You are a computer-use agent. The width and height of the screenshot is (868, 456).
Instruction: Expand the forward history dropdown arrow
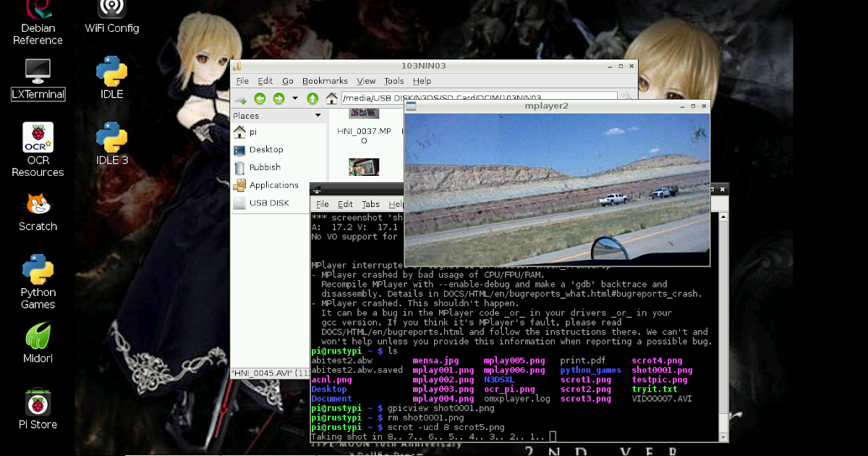pyautogui.click(x=294, y=98)
